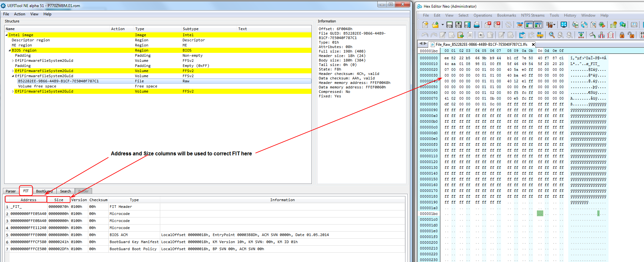Toggle the text-pane view button with T icon
The image size is (644, 262).
tap(538, 25)
